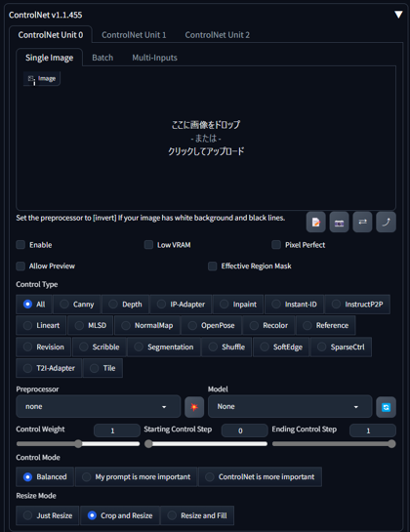Select Resize and Fill mode
This screenshot has width=410, height=532.
[197, 515]
